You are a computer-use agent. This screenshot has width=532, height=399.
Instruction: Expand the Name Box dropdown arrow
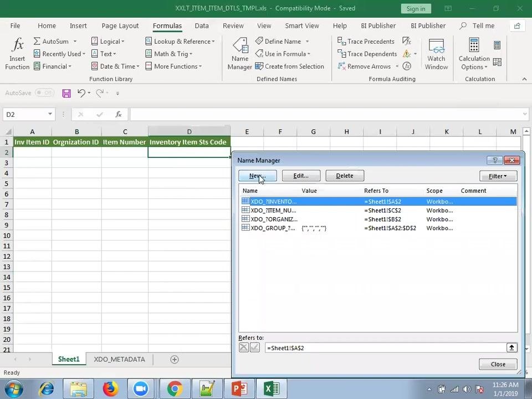pyautogui.click(x=50, y=114)
